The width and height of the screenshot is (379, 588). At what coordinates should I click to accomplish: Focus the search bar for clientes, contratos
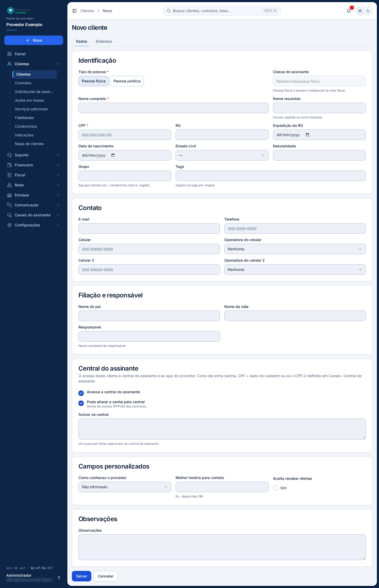[x=222, y=11]
